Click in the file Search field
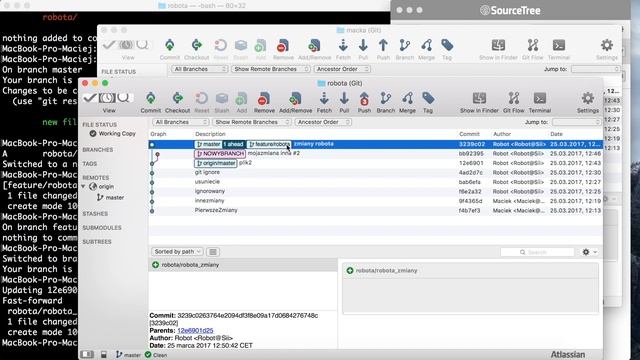 tap(537, 252)
